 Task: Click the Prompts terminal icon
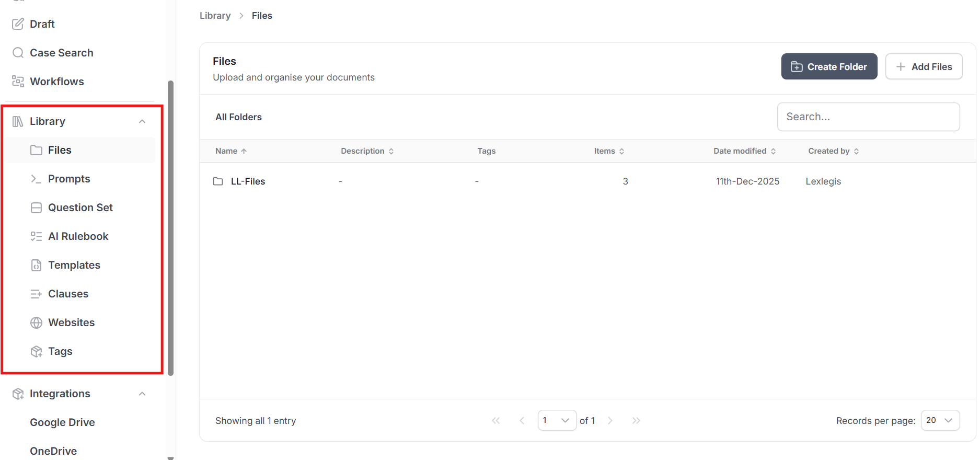[x=36, y=179]
